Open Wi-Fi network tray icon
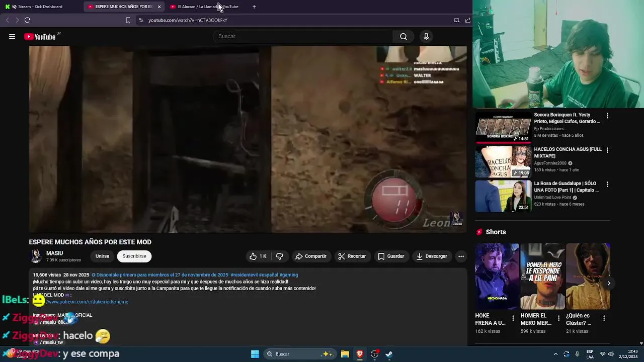This screenshot has height=362, width=644. pos(603,354)
